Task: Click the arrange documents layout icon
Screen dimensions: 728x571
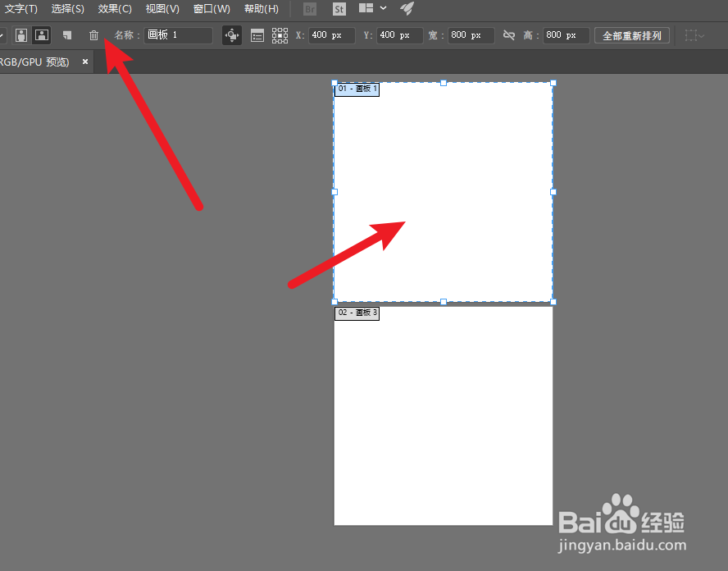Action: 366,8
